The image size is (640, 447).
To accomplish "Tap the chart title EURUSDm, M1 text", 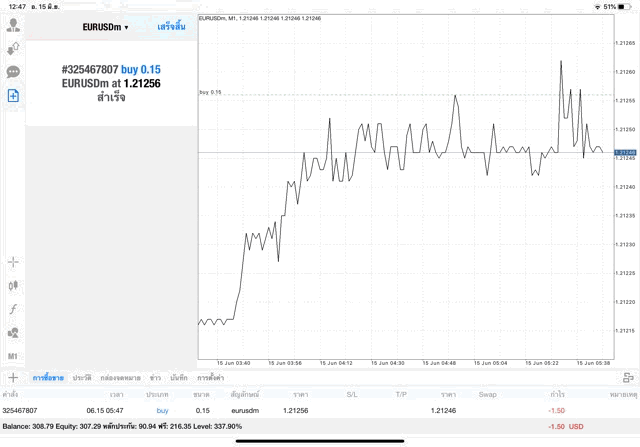I will tap(260, 18).
